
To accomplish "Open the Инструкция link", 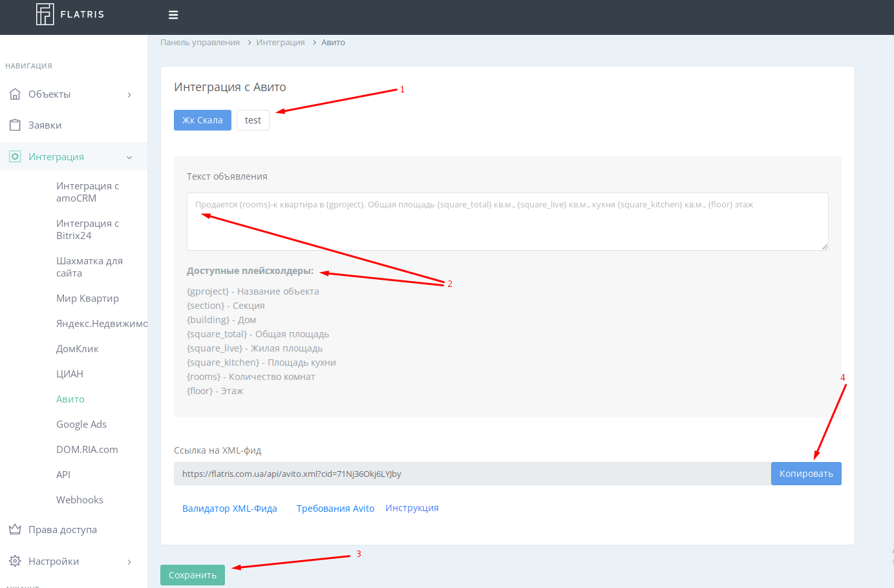I will 412,508.
